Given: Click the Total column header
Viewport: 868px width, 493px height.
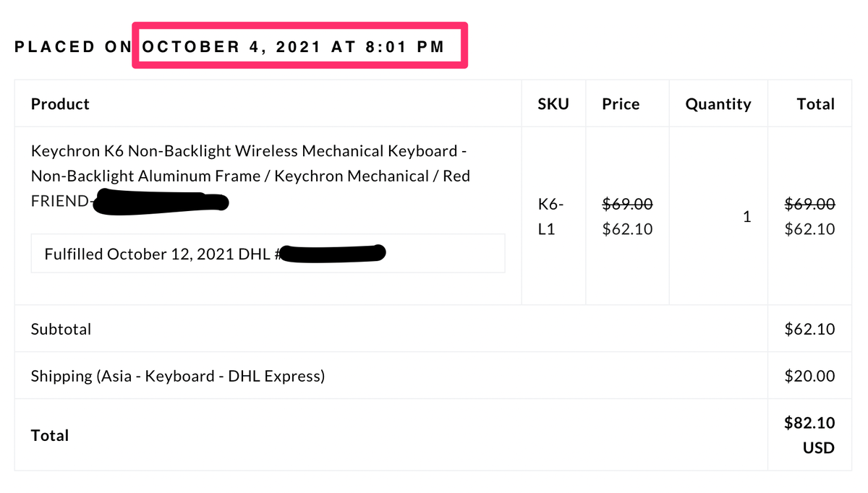Looking at the screenshot, I should click(x=815, y=104).
